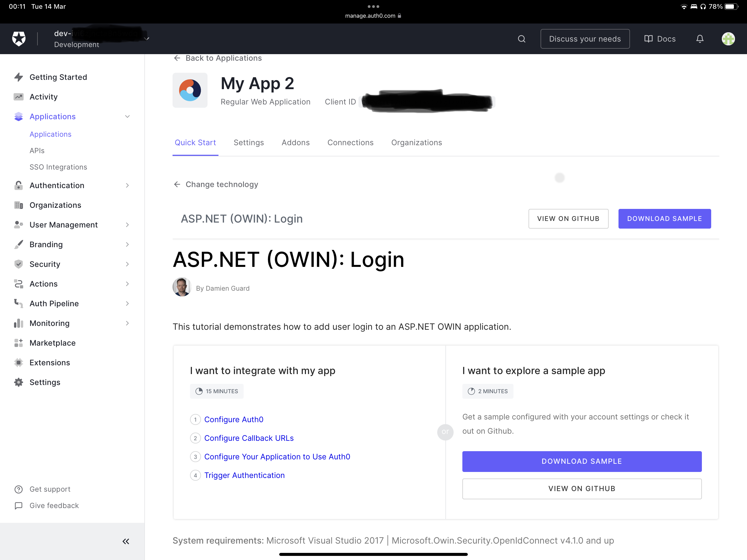Click the green profile avatar
This screenshot has width=747, height=560.
point(728,39)
